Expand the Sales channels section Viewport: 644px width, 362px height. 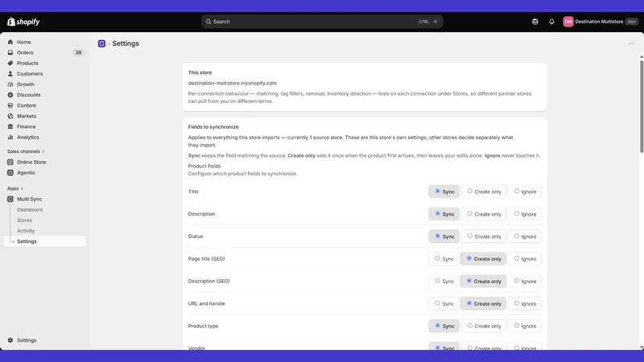(x=26, y=151)
